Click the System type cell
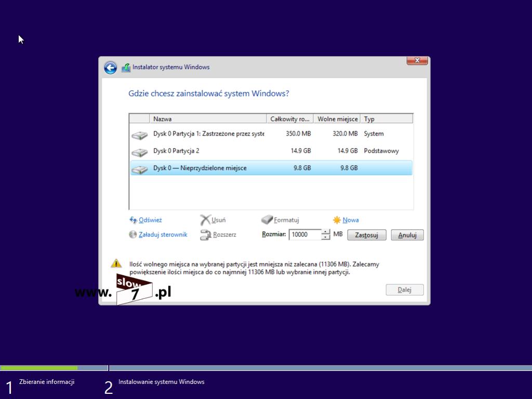Image resolution: width=532 pixels, height=399 pixels. [x=374, y=134]
